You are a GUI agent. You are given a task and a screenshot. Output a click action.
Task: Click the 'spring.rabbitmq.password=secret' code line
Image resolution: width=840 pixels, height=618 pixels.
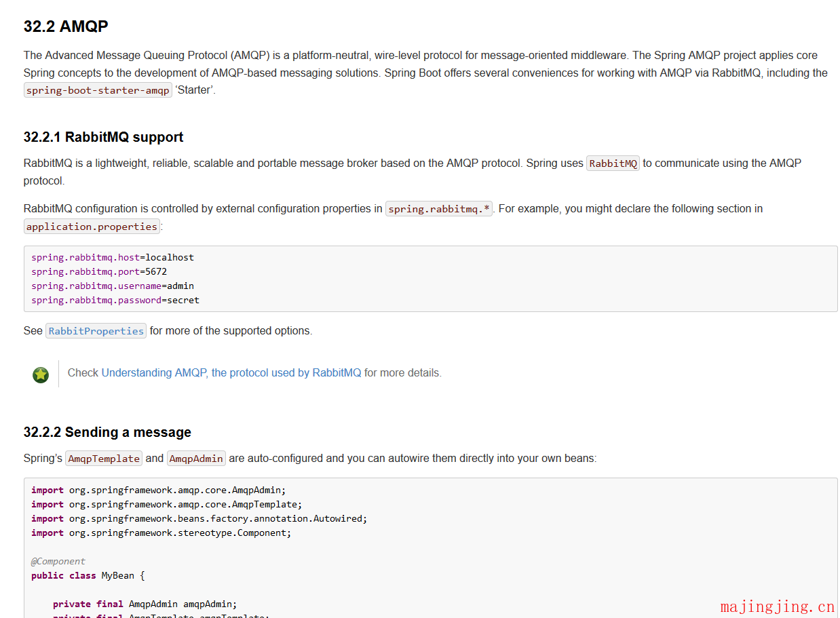[115, 301]
